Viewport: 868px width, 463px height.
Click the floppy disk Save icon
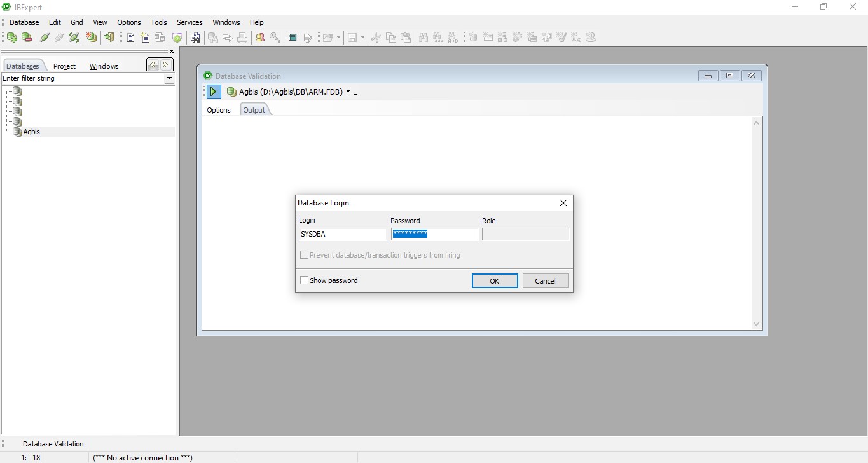coord(352,38)
